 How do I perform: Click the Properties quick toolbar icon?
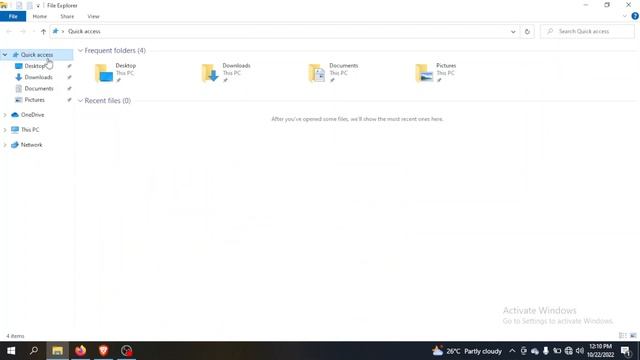click(x=19, y=6)
